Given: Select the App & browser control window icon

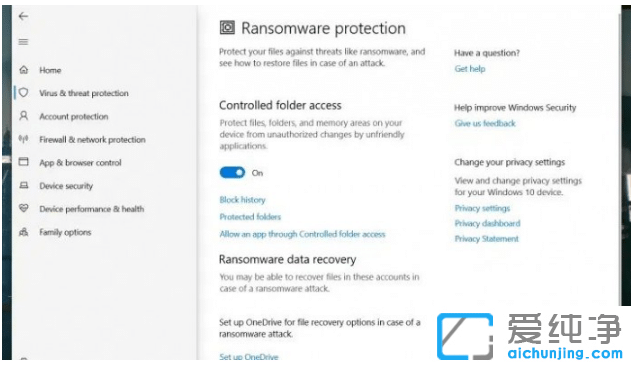Looking at the screenshot, I should tap(24, 162).
